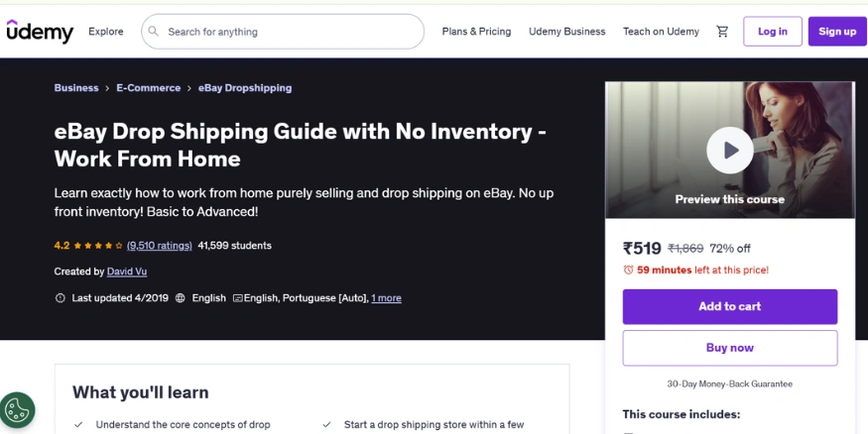Click Buy now
868x434 pixels.
(x=729, y=348)
